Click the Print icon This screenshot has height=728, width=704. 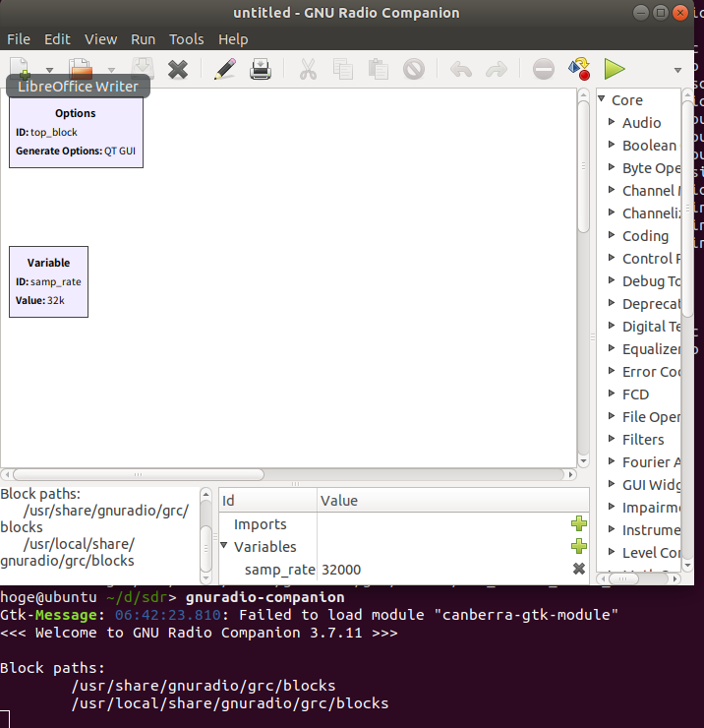coord(261,69)
